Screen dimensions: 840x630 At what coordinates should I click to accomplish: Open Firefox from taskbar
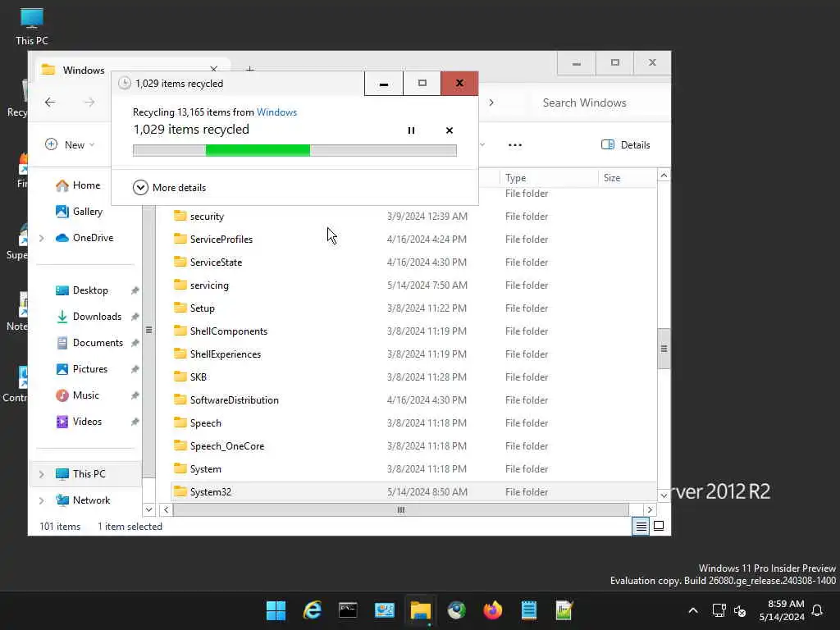pyautogui.click(x=492, y=610)
